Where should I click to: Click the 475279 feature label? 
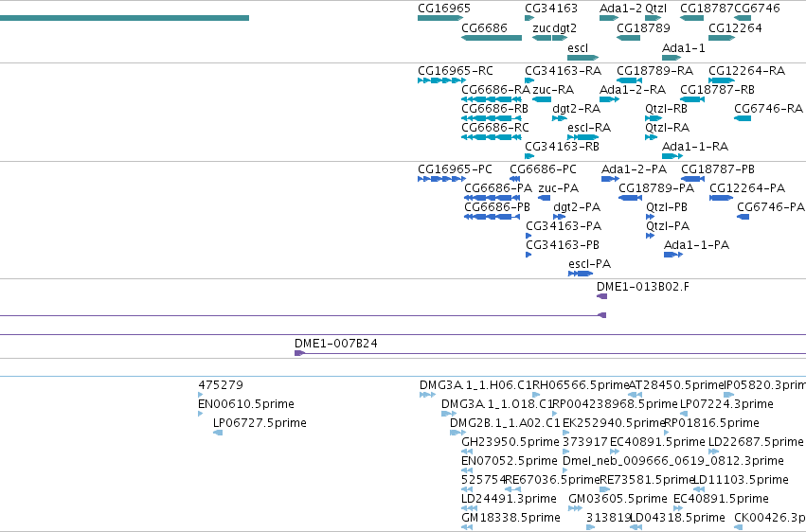coord(221,385)
